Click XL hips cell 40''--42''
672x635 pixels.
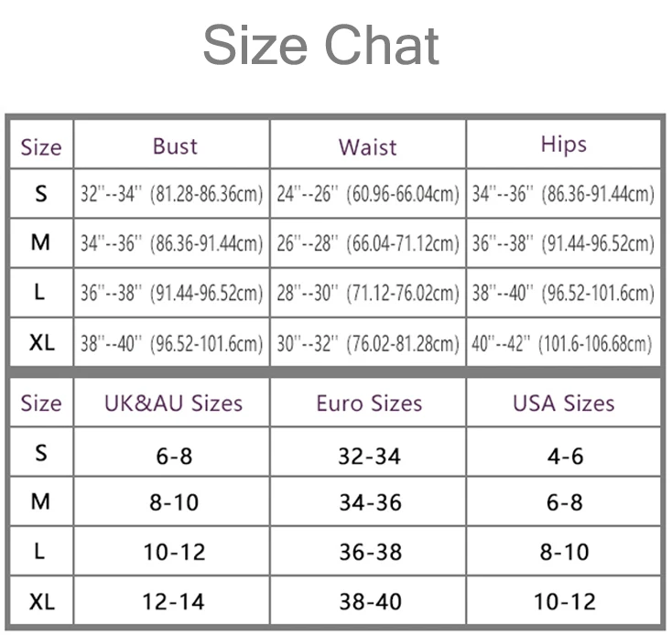(564, 342)
